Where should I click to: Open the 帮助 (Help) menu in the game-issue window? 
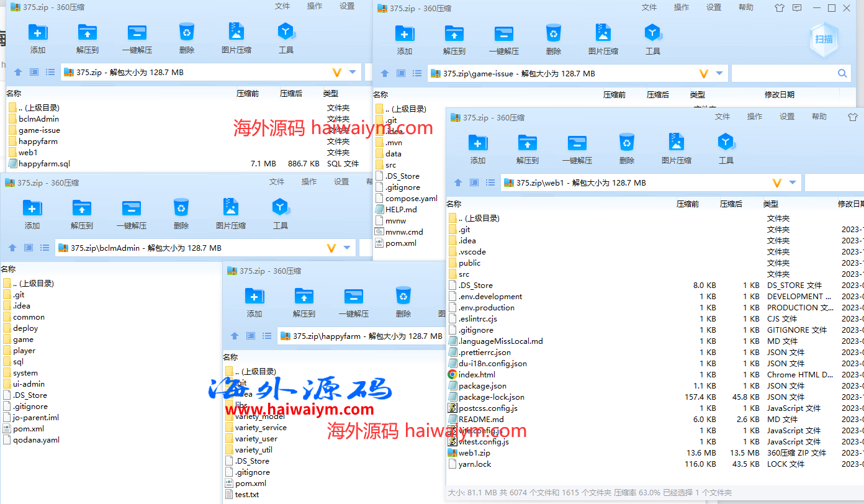point(746,7)
